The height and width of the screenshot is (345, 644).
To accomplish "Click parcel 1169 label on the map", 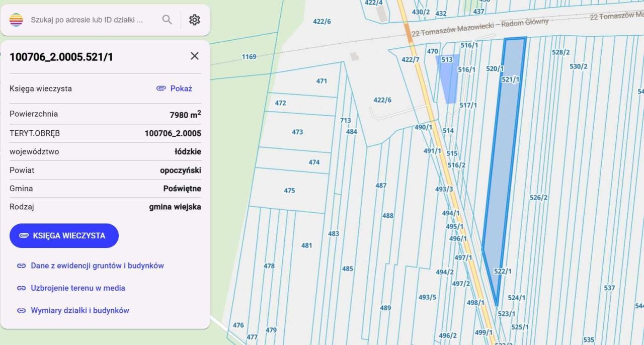I will [x=249, y=57].
